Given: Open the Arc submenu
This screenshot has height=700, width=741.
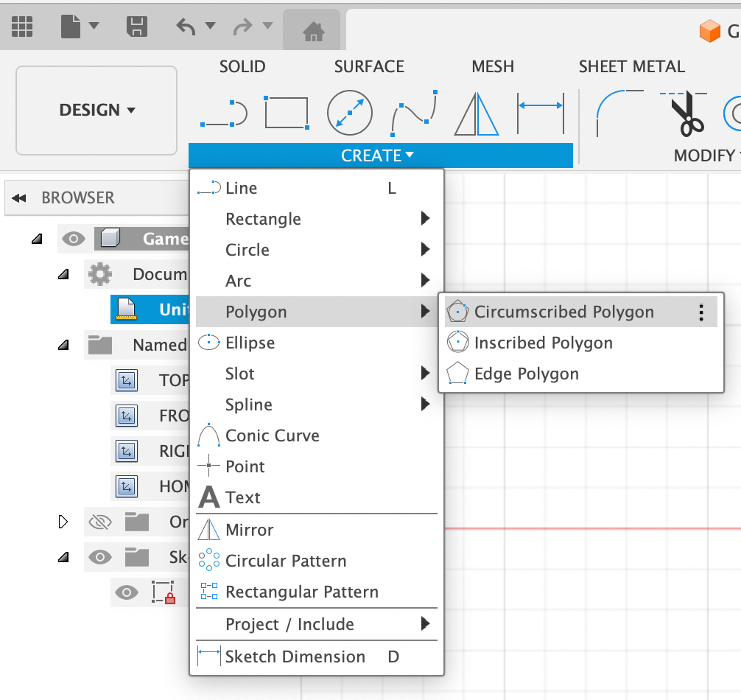Looking at the screenshot, I should click(317, 281).
